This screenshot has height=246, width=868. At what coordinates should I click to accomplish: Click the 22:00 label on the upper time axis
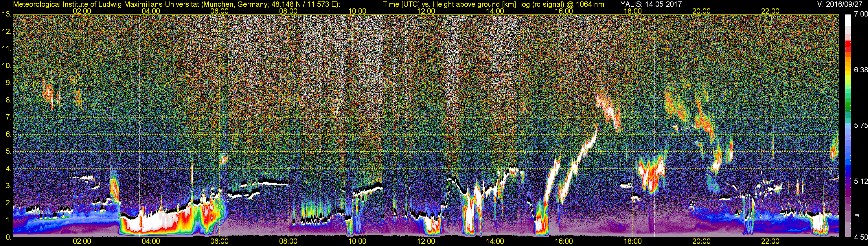pyautogui.click(x=770, y=11)
